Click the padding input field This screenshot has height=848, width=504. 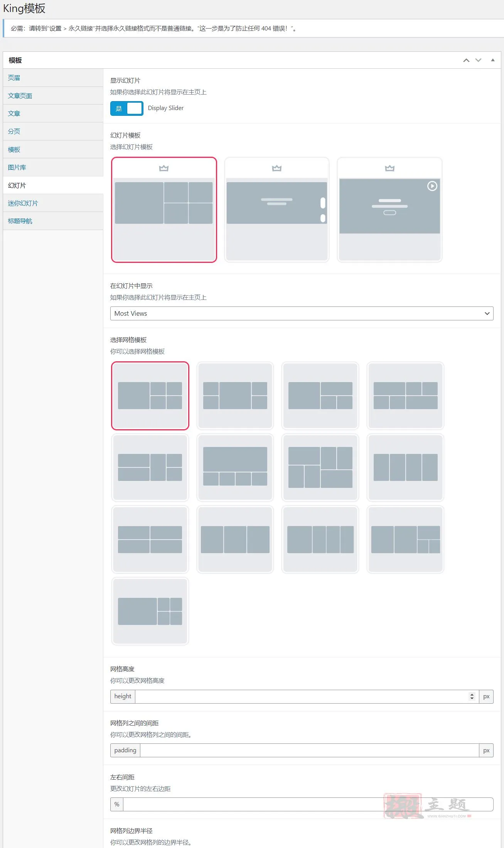tap(308, 750)
